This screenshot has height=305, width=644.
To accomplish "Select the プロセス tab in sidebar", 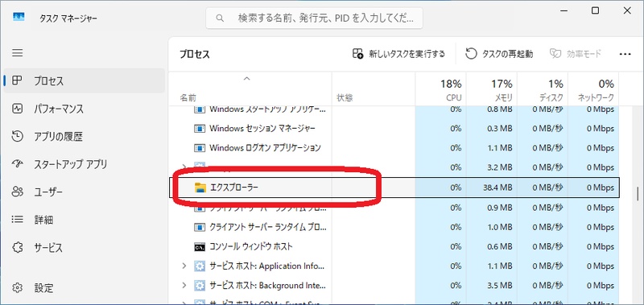I will coord(84,80).
